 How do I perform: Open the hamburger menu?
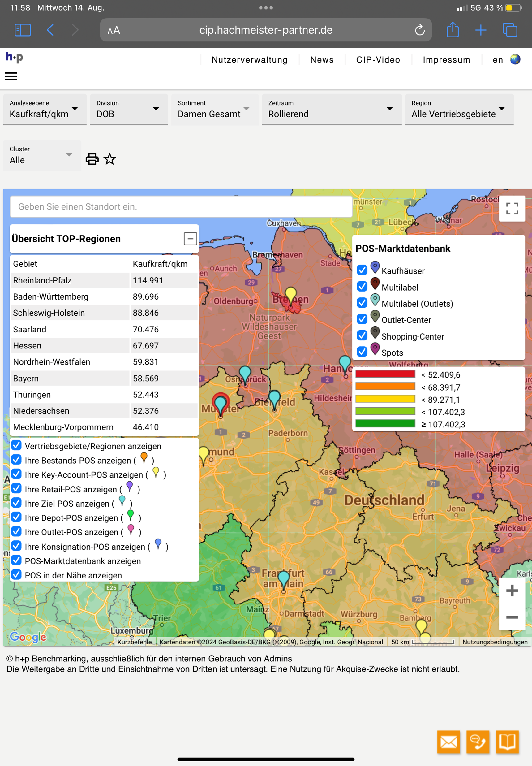coord(11,76)
